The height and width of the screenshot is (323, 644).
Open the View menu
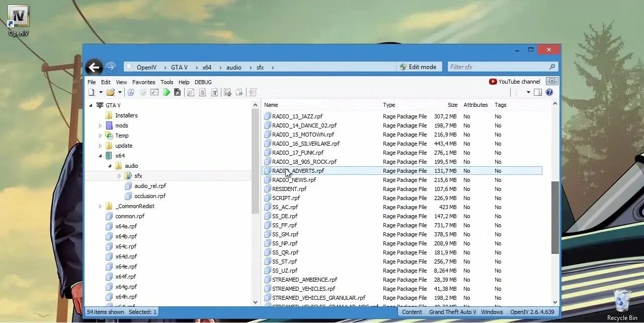[x=121, y=82]
